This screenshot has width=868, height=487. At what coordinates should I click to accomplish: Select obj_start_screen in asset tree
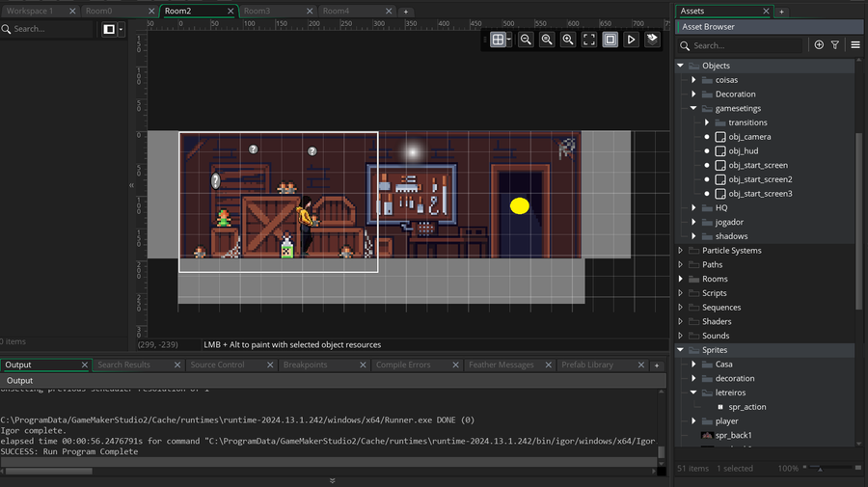(758, 165)
